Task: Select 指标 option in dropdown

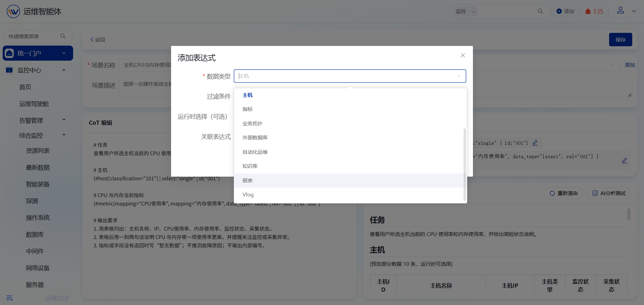Action: tap(349, 109)
